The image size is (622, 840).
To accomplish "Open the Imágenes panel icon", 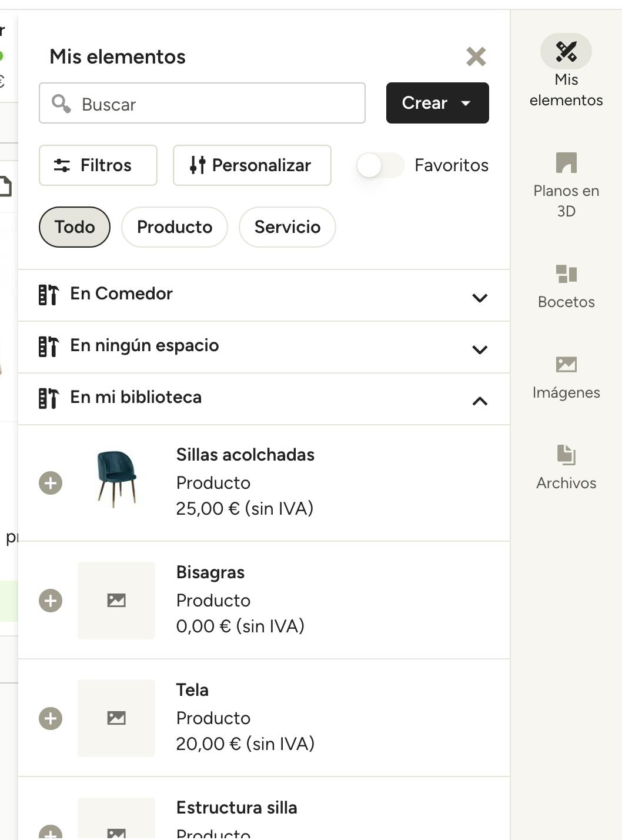I will 566,365.
